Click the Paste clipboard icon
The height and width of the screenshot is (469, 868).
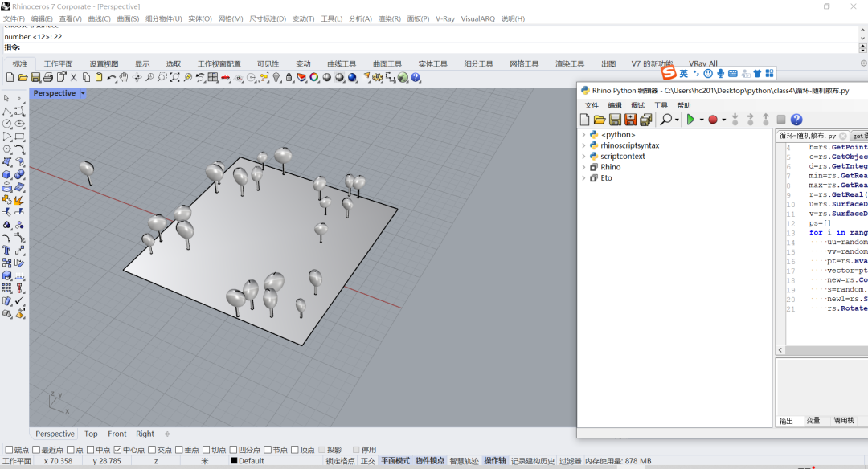[x=99, y=77]
